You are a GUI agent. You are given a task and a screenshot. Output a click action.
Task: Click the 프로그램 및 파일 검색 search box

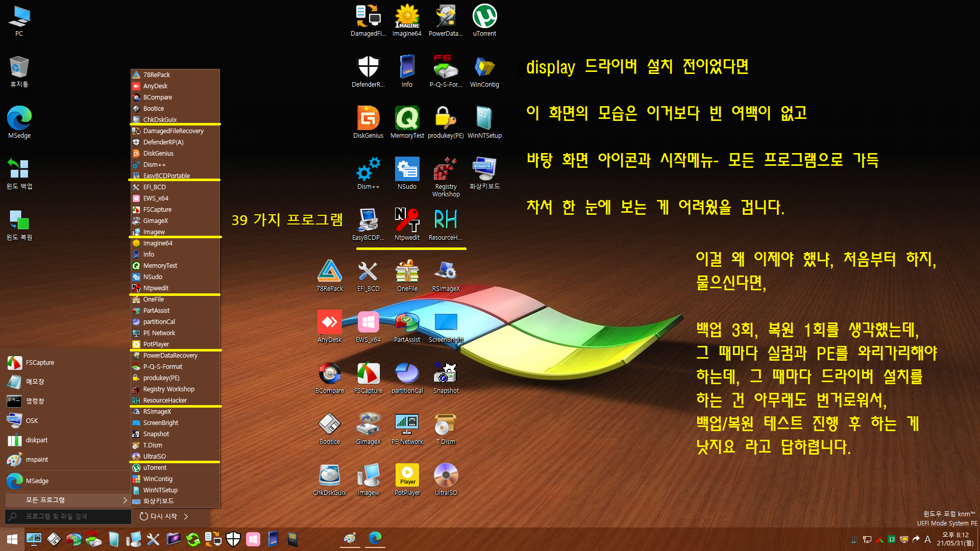(x=68, y=516)
